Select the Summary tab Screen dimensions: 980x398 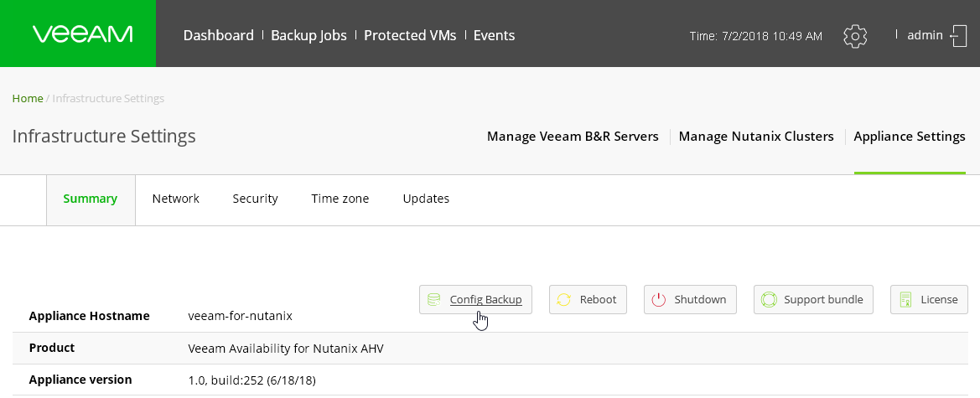pos(90,199)
